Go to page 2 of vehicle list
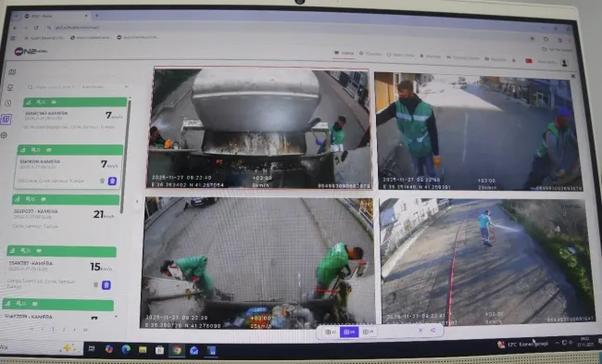 [64, 330]
